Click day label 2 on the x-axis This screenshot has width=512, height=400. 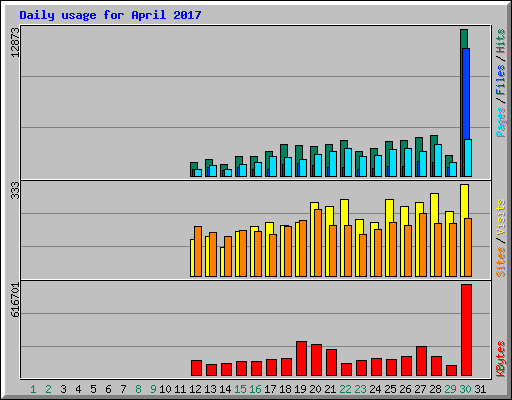[48, 389]
